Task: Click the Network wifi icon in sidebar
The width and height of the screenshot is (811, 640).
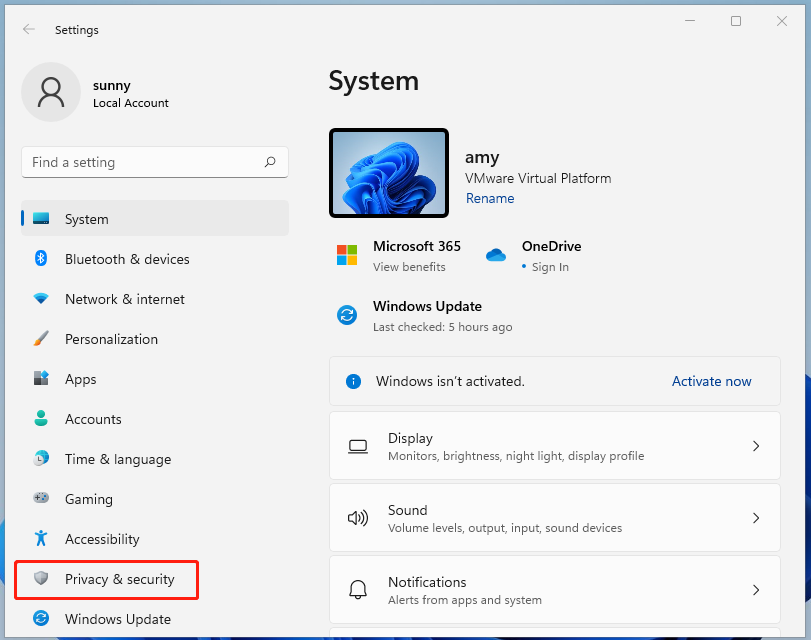Action: [41, 299]
